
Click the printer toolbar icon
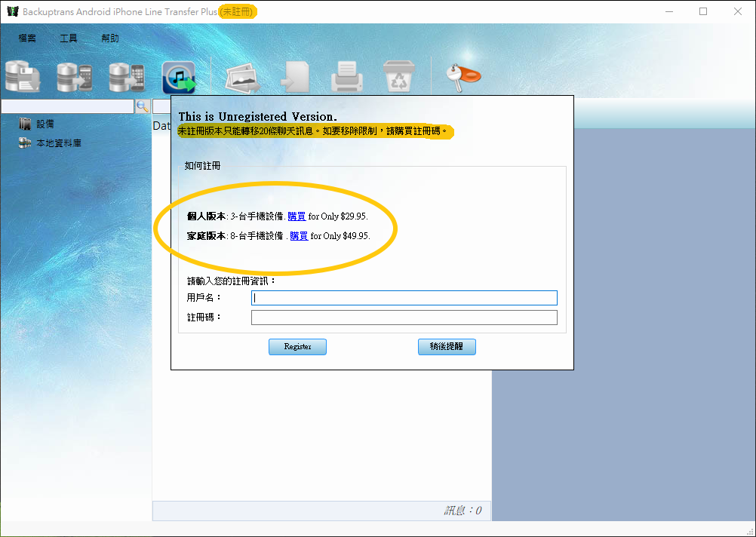tap(347, 77)
